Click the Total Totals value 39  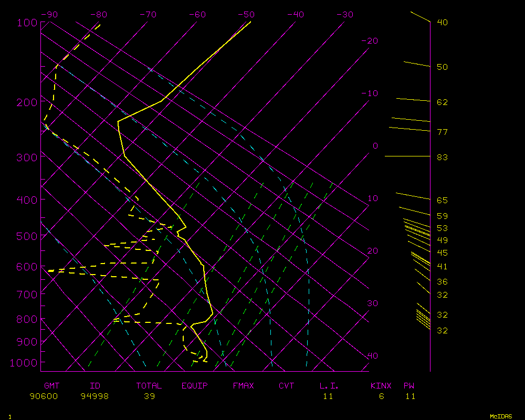pyautogui.click(x=149, y=396)
